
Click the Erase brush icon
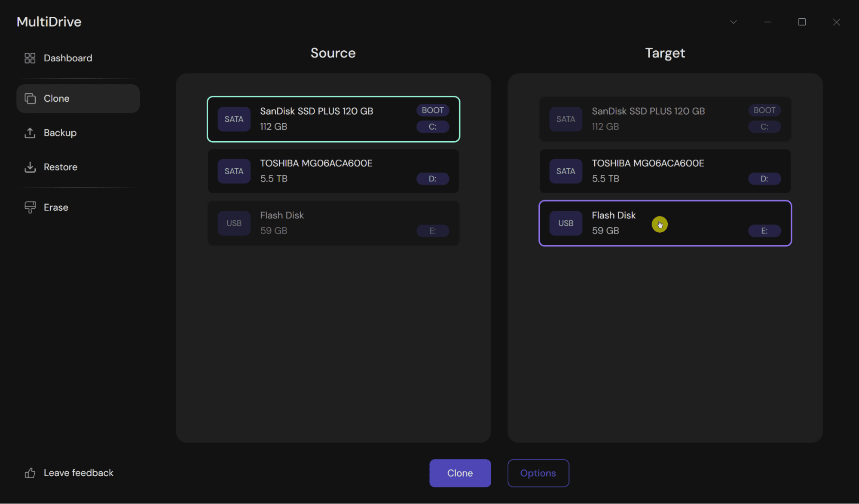(30, 207)
